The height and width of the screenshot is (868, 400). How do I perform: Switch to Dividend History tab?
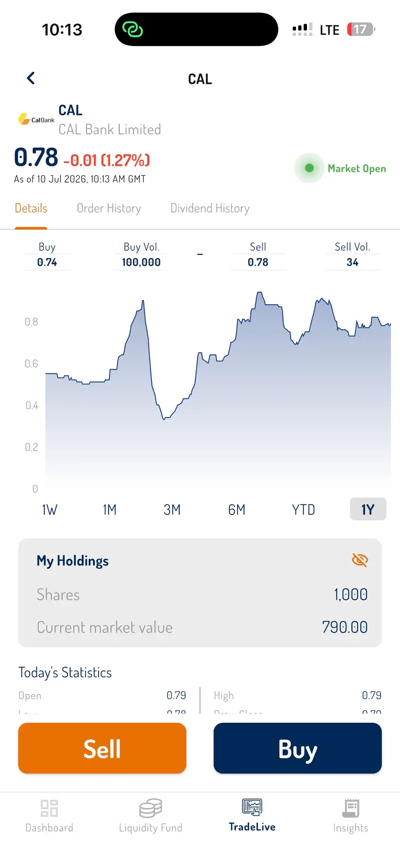[x=210, y=208]
